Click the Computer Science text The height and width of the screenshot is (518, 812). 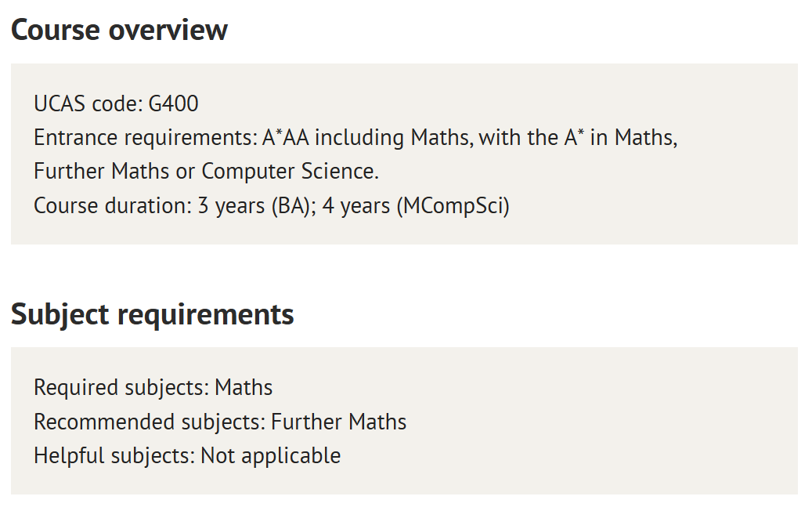pyautogui.click(x=290, y=172)
